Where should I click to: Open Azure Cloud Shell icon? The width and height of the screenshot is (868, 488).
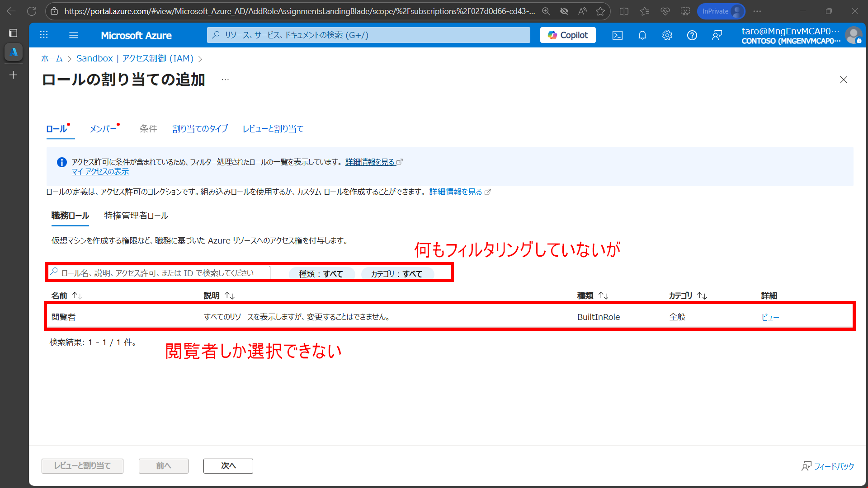click(x=617, y=35)
